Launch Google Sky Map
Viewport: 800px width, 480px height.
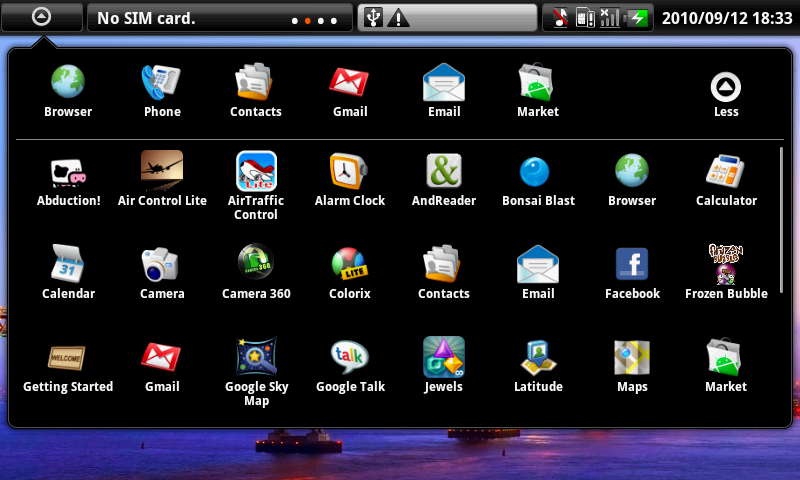256,372
